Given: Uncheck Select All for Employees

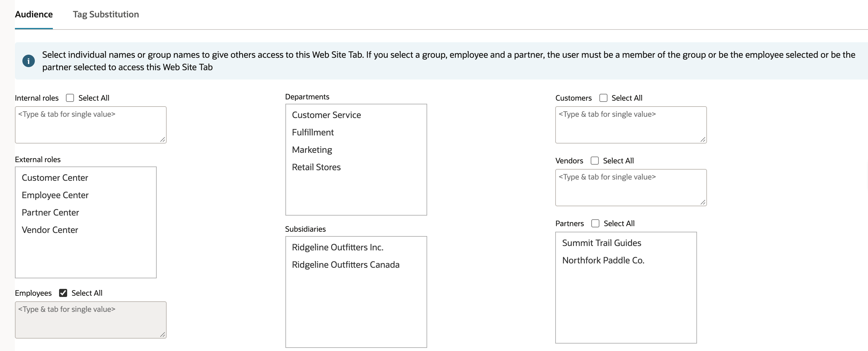Looking at the screenshot, I should 63,293.
